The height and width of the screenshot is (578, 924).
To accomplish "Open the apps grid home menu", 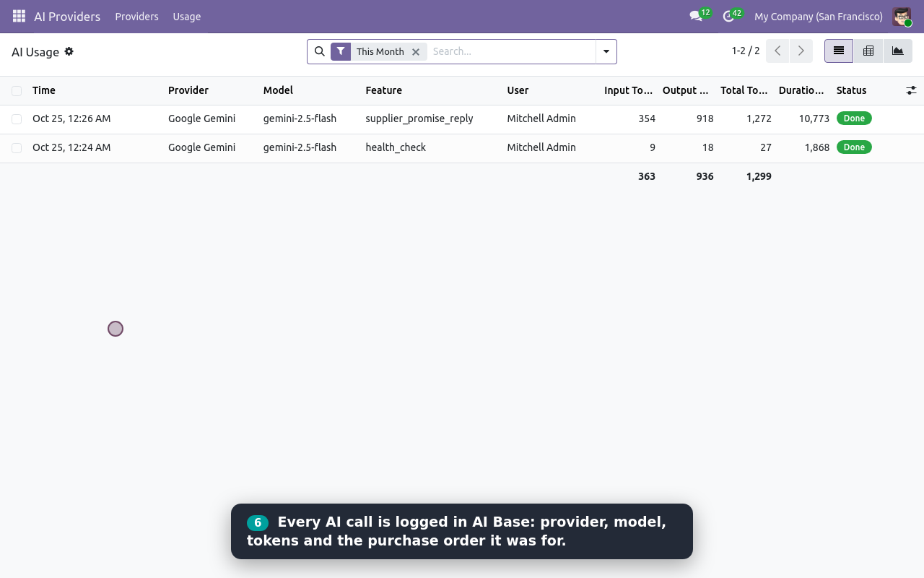I will click(19, 16).
